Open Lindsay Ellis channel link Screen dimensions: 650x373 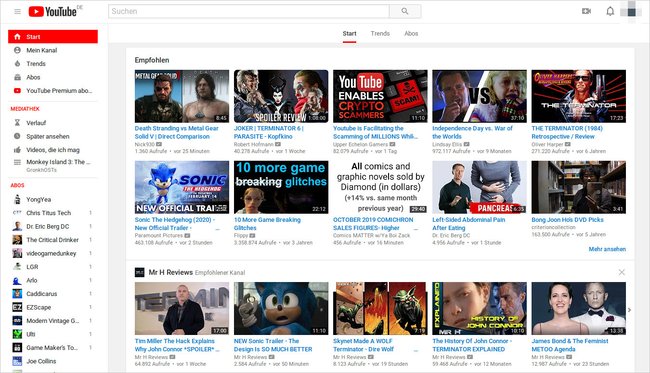(447, 144)
